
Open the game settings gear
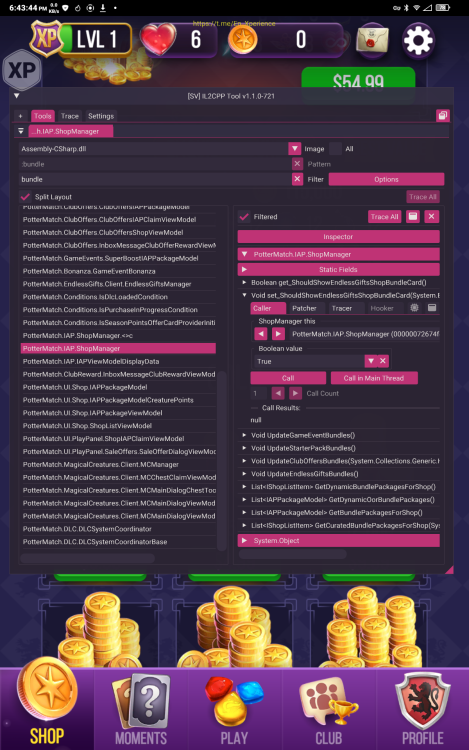pos(418,41)
